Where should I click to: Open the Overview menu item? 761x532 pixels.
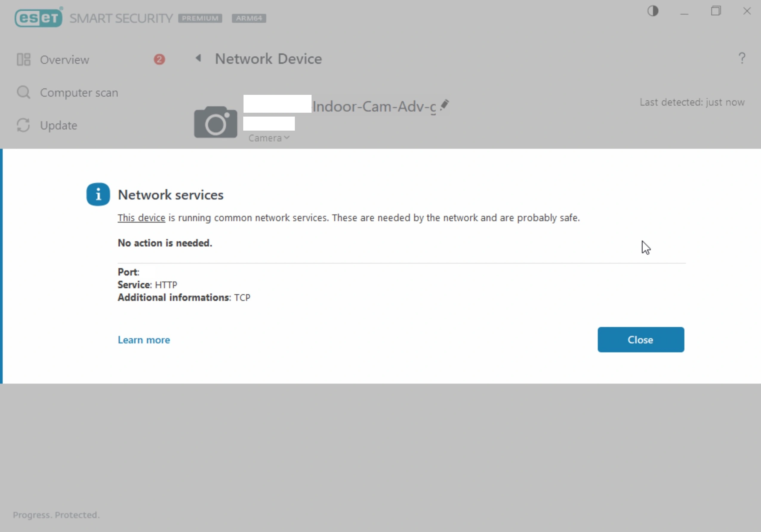pos(65,60)
